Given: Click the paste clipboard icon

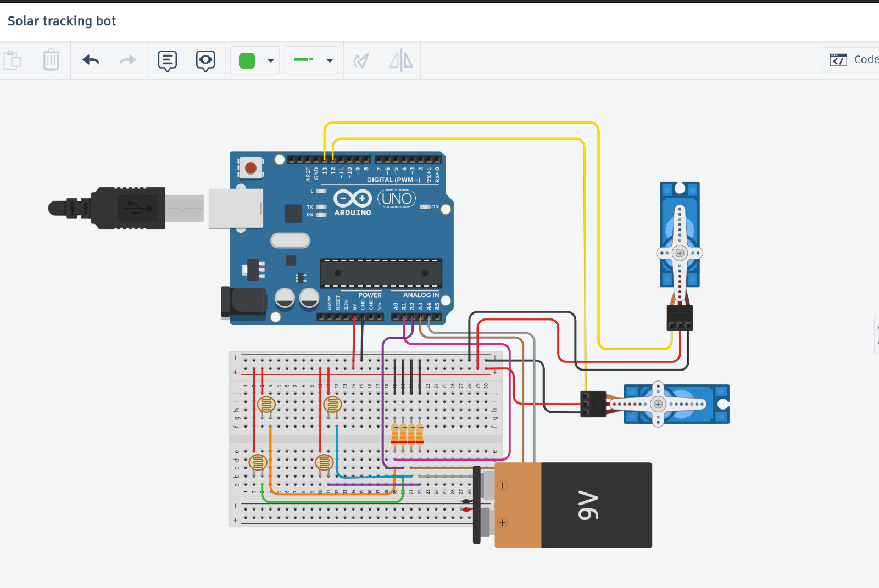Looking at the screenshot, I should [12, 60].
